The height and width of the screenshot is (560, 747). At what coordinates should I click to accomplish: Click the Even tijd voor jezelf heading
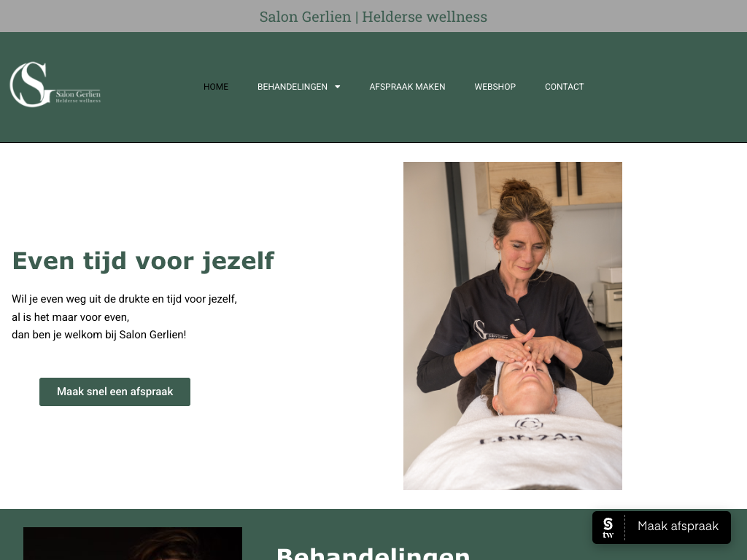pos(143,262)
